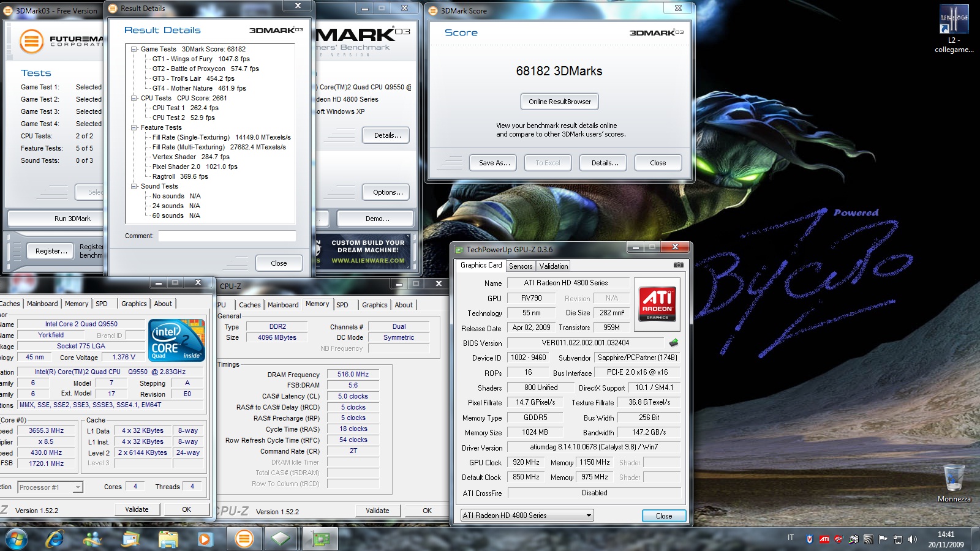The width and height of the screenshot is (980, 551).
Task: Switch to 3DMark03 orange taskbar button
Action: [x=244, y=539]
